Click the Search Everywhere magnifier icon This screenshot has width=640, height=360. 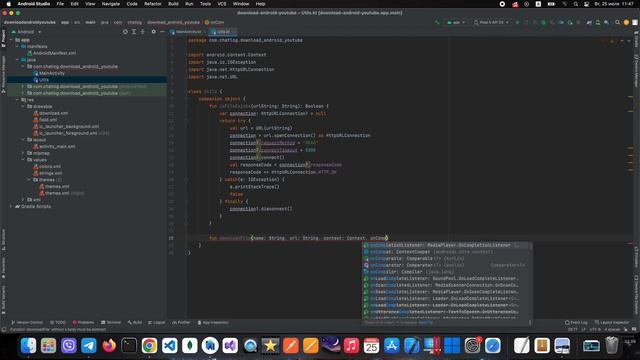pyautogui.click(x=618, y=22)
